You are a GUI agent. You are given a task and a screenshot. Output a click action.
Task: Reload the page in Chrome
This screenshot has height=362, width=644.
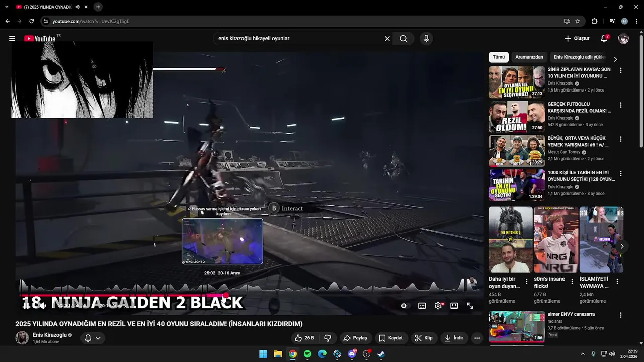[31, 21]
